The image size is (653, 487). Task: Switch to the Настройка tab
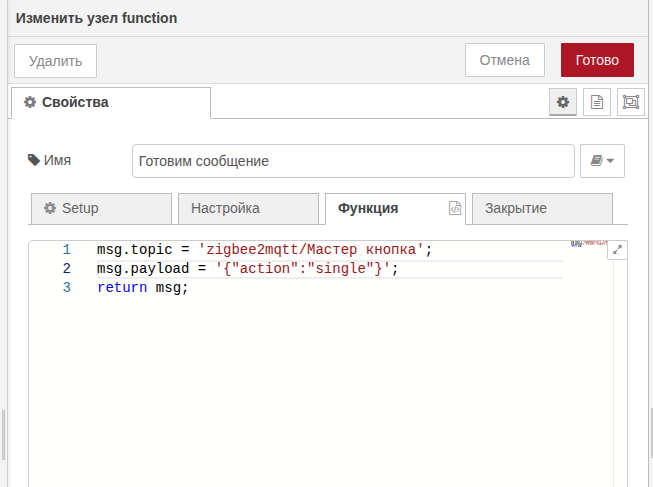pyautogui.click(x=248, y=208)
